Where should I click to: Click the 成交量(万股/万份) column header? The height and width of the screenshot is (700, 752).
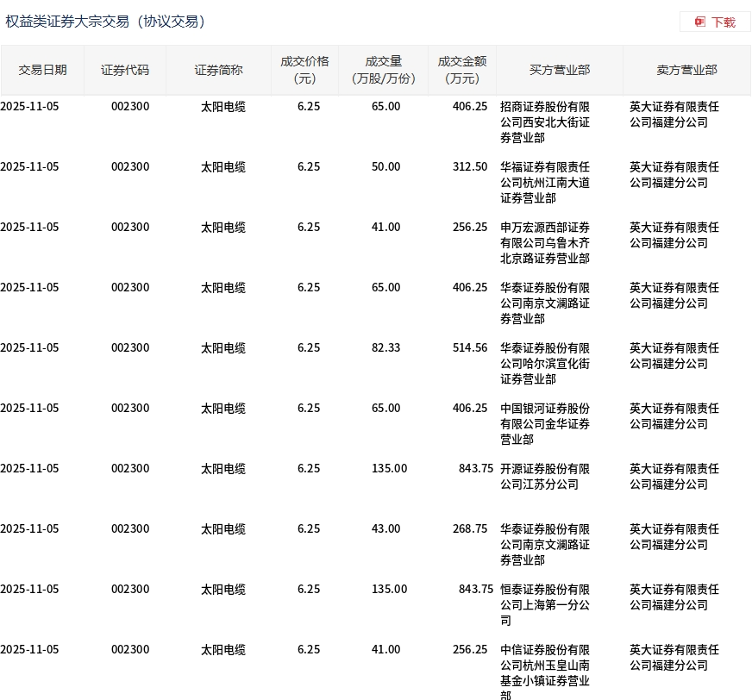(x=383, y=70)
